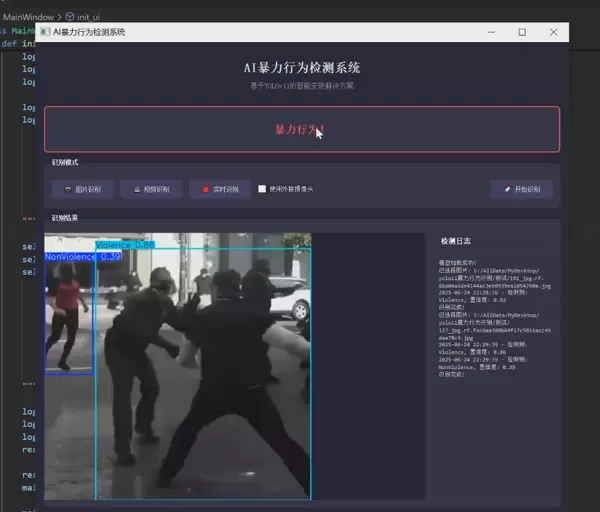Screen dimensions: 600x512
Task: Close the AI暴力行为检测系统 window
Action: coord(553,33)
